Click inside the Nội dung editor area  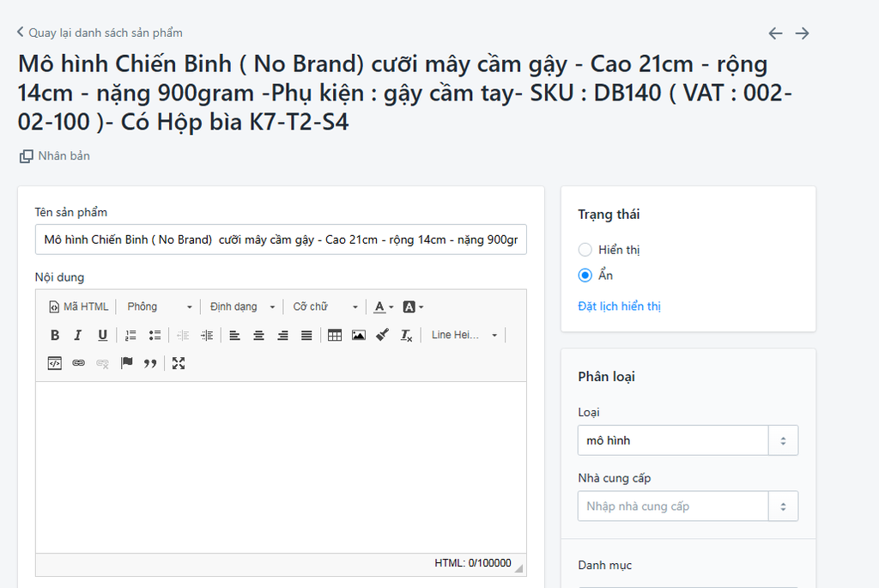[281, 468]
